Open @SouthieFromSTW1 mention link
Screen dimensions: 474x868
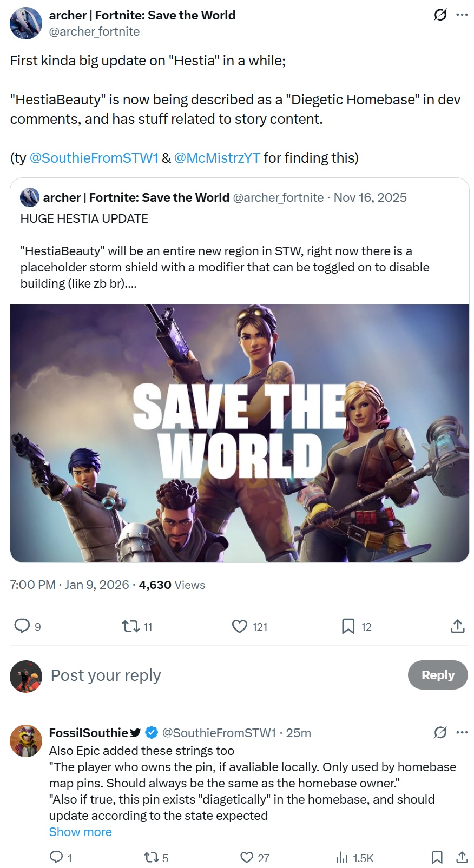point(94,158)
